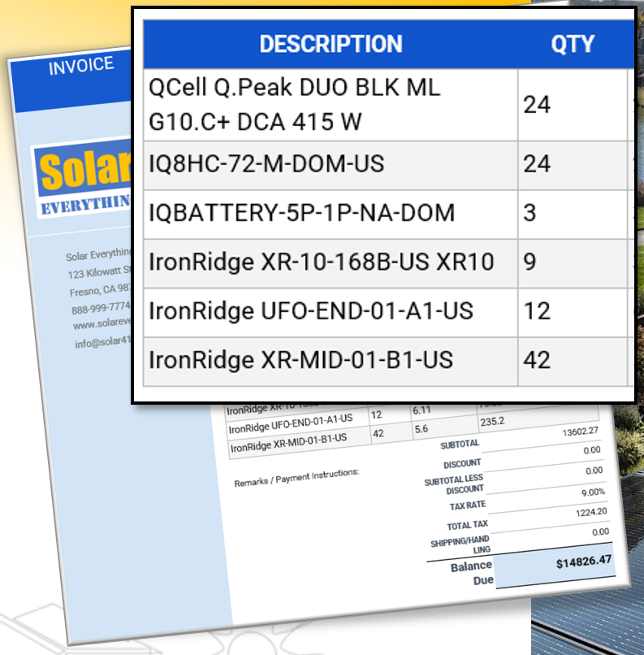Select the IQBATTERY-5P-1P-NA-DOM description cell
This screenshot has width=644, height=655.
(x=331, y=215)
